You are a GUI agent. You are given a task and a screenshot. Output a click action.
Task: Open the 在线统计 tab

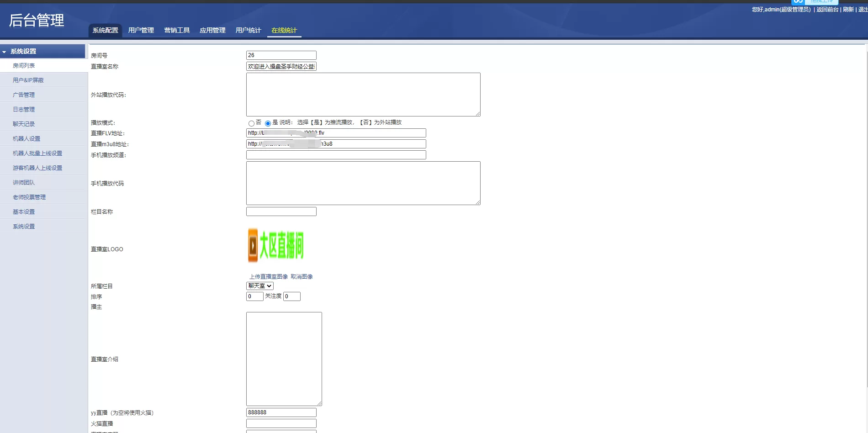284,30
